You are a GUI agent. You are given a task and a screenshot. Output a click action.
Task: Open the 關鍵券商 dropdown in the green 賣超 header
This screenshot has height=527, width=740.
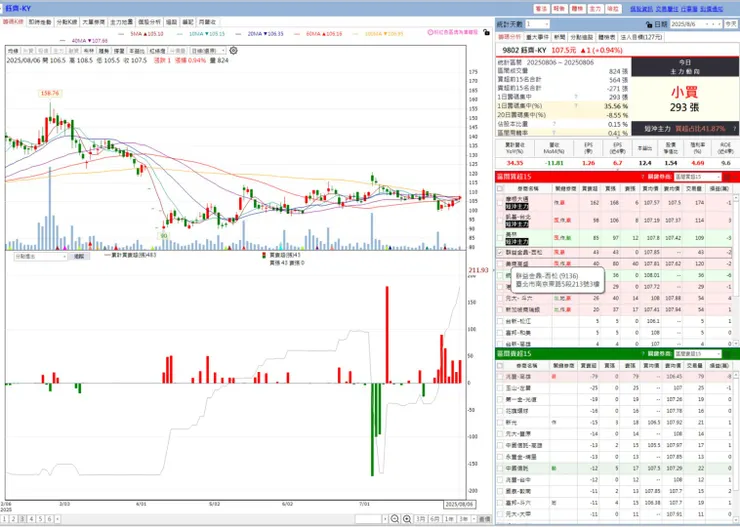[697, 354]
